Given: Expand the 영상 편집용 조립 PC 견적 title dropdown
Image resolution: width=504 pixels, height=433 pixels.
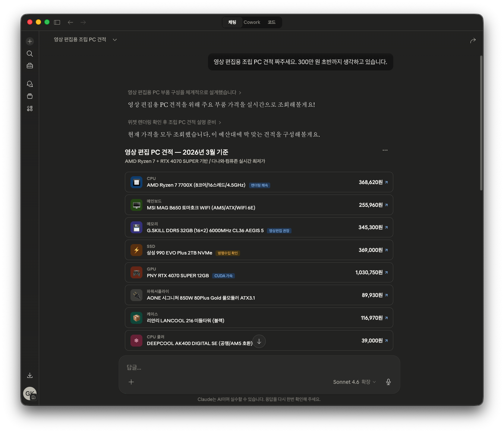Looking at the screenshot, I should point(115,39).
